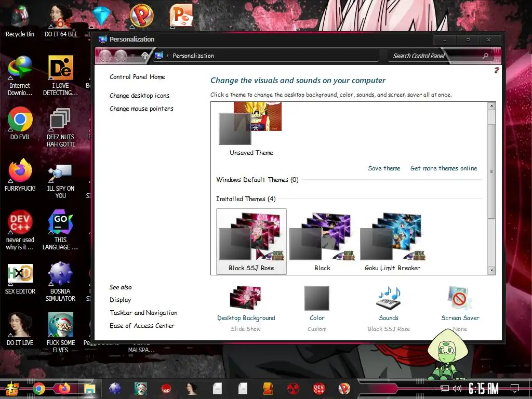Click the theme list scroll down arrow

pyautogui.click(x=491, y=270)
